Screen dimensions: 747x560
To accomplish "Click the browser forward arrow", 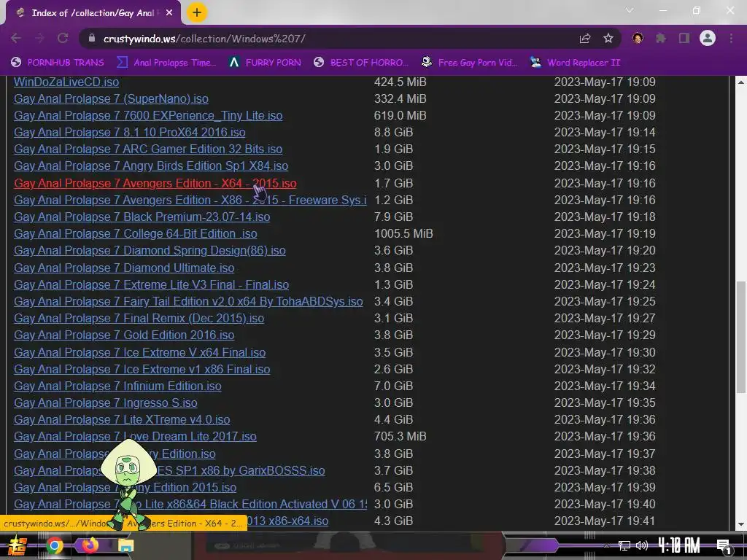I will pos(39,38).
